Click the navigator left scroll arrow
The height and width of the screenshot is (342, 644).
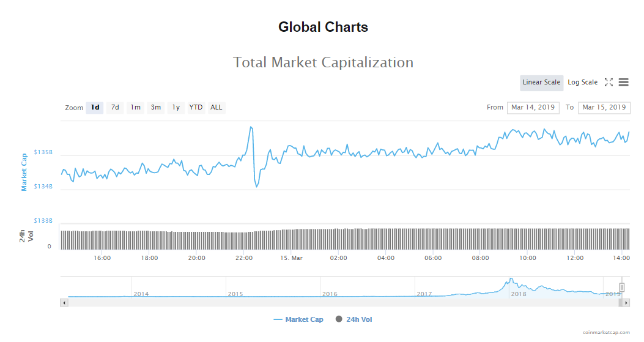click(64, 303)
